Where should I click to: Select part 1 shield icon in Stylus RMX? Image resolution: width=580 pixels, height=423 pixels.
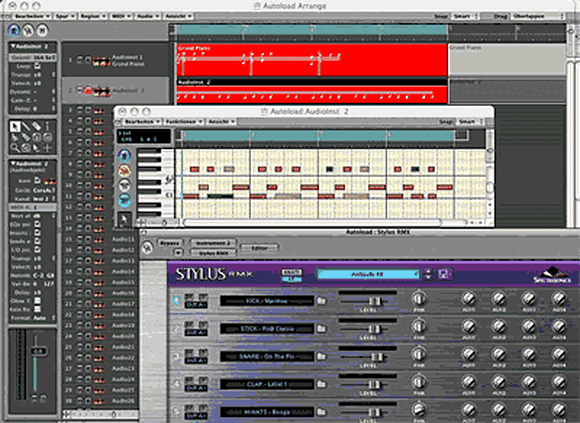(x=176, y=300)
